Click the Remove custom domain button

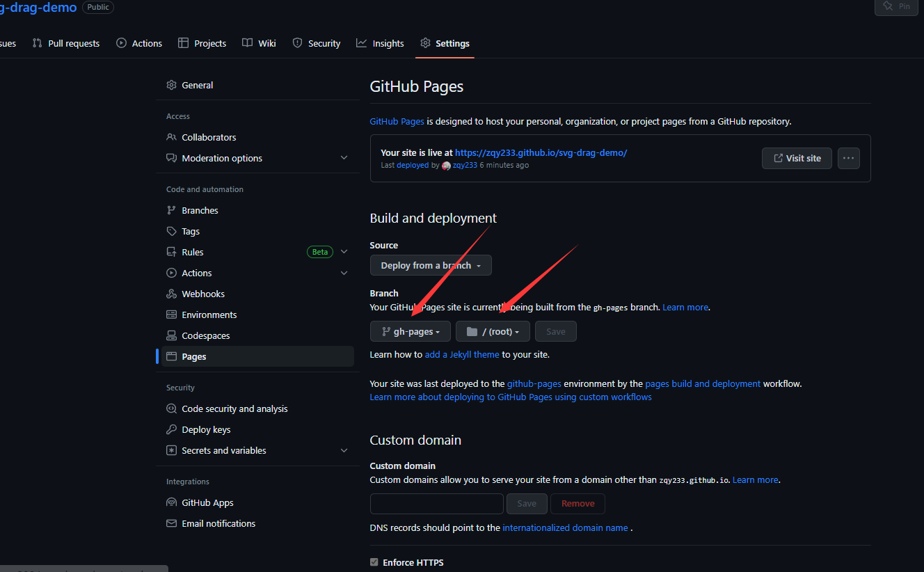tap(578, 503)
